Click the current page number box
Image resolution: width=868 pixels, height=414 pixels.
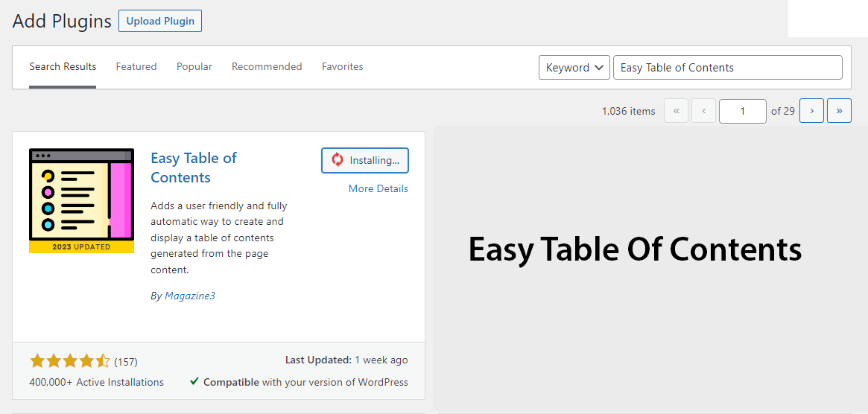tap(742, 111)
